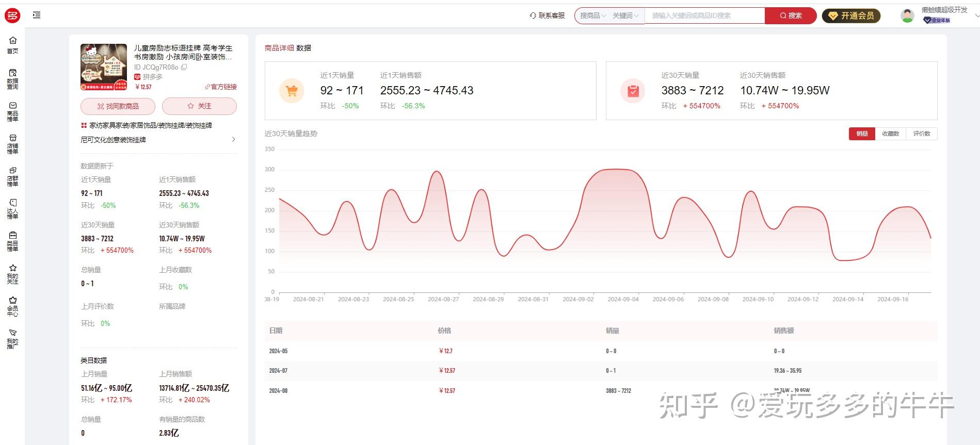Viewport: 980px width, 445px height.
Task: Open the 关键词 search mode dropdown
Action: [625, 15]
